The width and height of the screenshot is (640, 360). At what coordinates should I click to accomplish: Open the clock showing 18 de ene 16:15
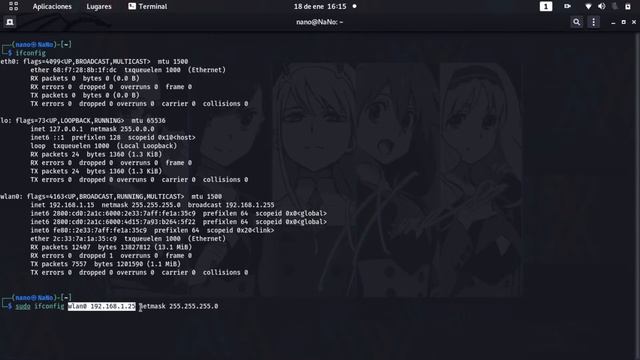pyautogui.click(x=320, y=7)
